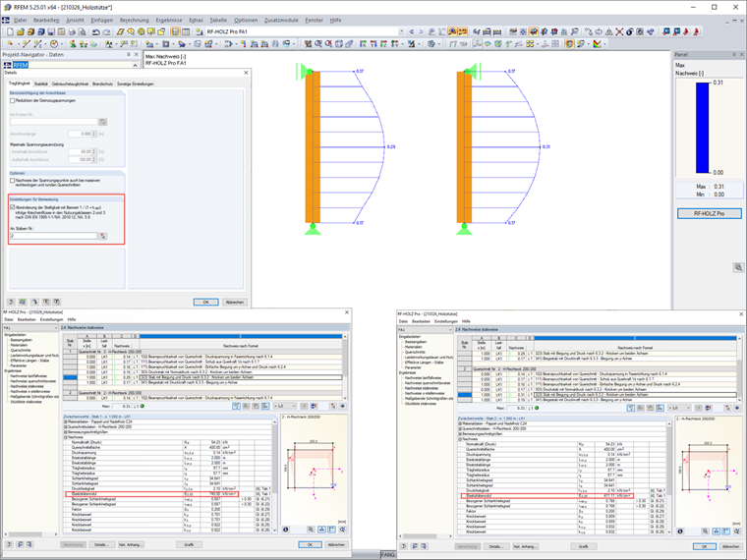
Task: Click the Open folder icon in main toolbar
Action: [21, 31]
